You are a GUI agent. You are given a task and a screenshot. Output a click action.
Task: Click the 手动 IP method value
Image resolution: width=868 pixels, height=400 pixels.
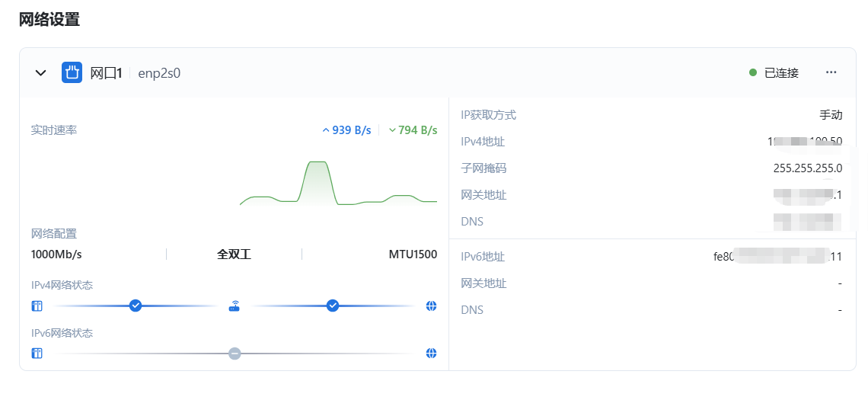(x=831, y=115)
